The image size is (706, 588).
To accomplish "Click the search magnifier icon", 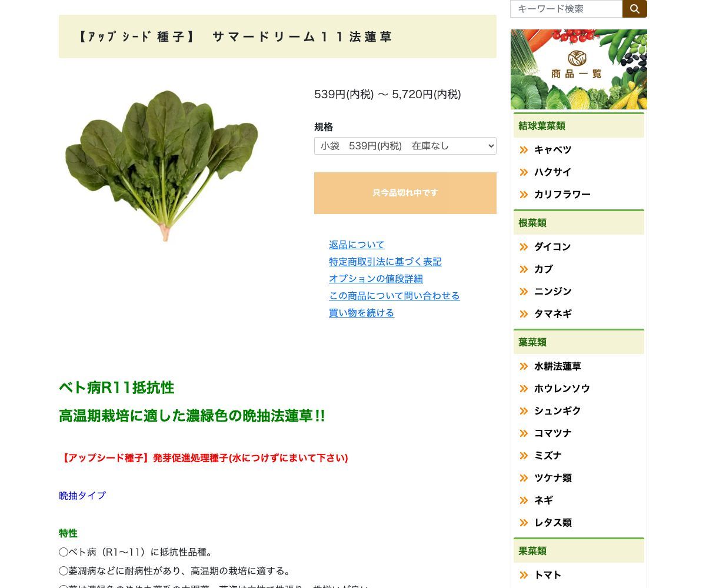I will click(x=634, y=9).
